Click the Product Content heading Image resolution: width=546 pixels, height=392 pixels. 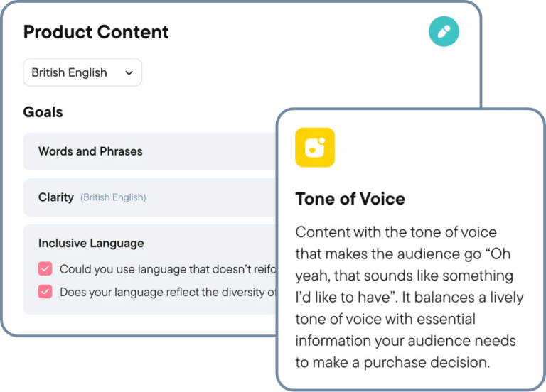coord(96,32)
